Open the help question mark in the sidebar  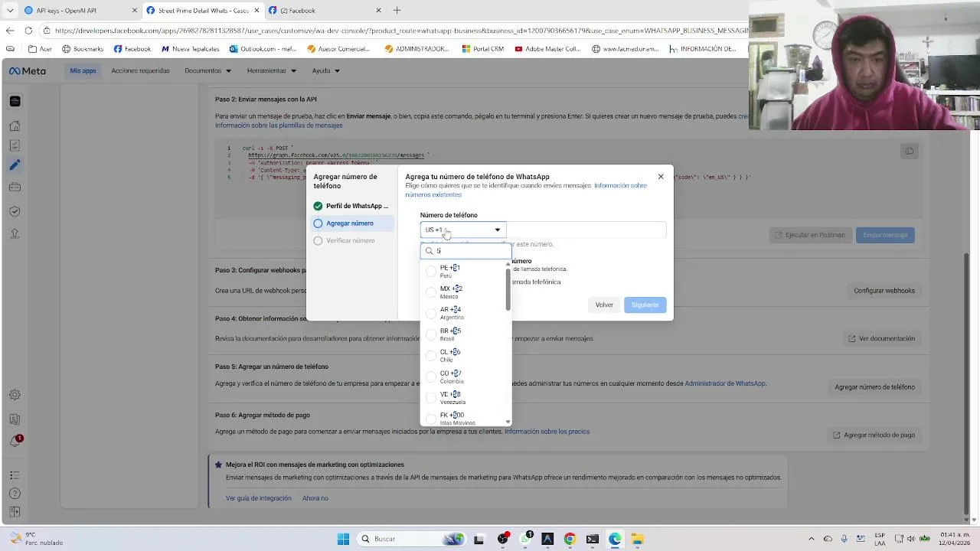coord(15,494)
